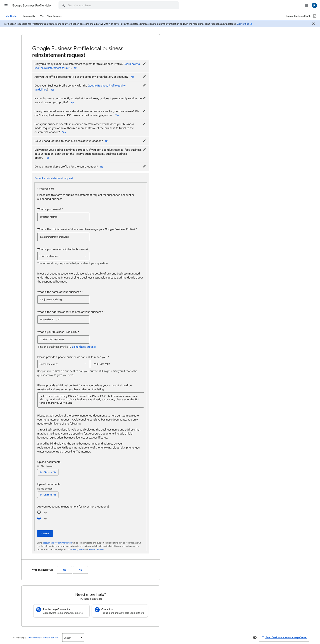Open the relationship to business dropdown
The image size is (320, 644).
pos(63,256)
